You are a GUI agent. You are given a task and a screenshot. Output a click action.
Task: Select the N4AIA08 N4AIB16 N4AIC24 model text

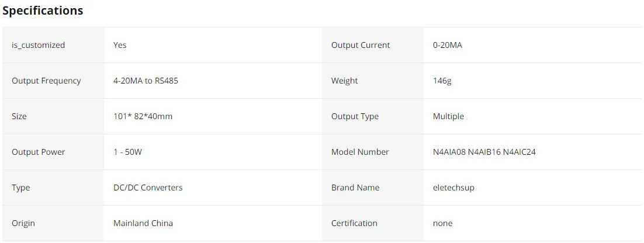click(x=484, y=152)
